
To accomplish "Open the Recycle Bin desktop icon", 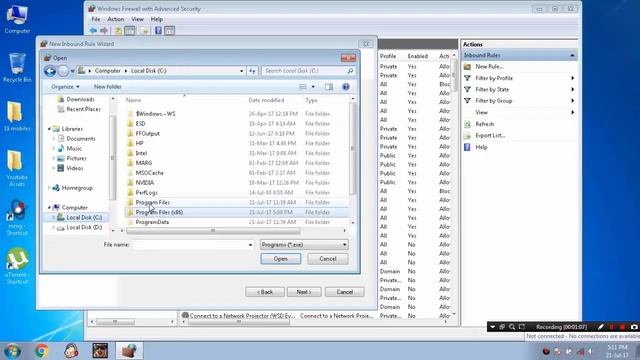I will point(17,67).
